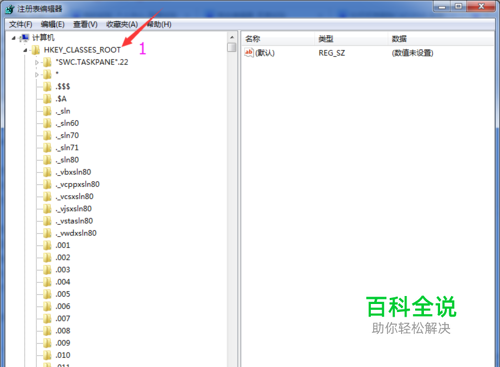Maximize the registry editor window
Image resolution: width=500 pixels, height=367 pixels.
point(459,7)
